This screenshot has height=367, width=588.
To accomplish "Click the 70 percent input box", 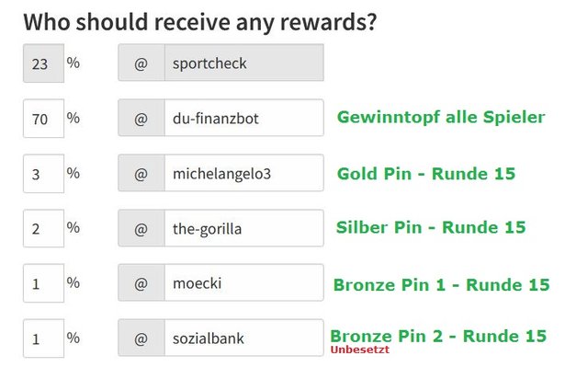I will point(43,119).
